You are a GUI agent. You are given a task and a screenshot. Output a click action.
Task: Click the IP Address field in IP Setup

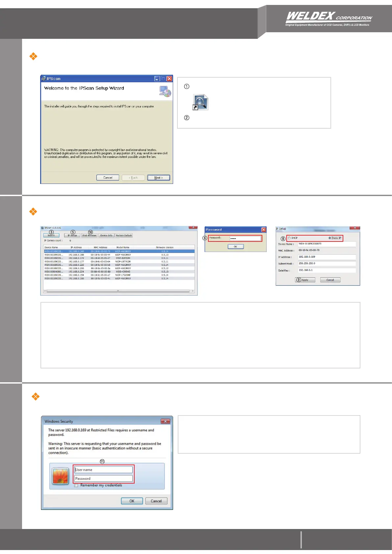[x=327, y=257]
